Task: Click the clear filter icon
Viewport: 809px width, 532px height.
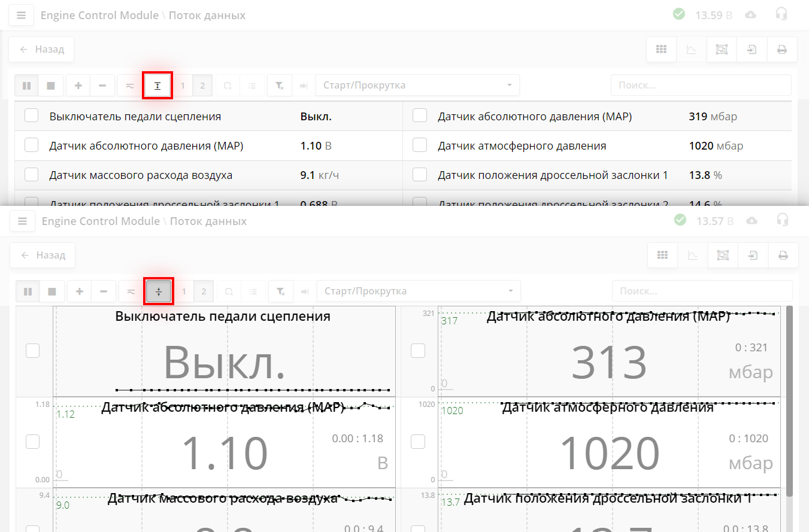Action: [279, 85]
